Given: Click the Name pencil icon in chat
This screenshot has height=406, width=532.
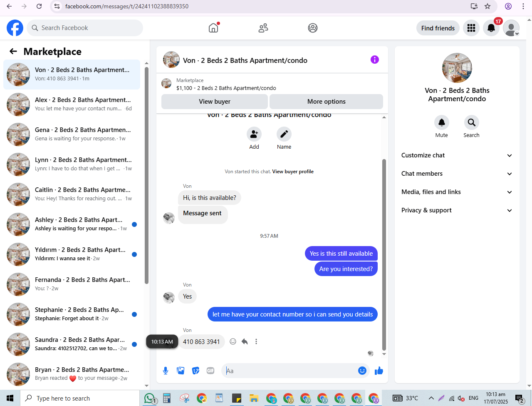Looking at the screenshot, I should 284,134.
